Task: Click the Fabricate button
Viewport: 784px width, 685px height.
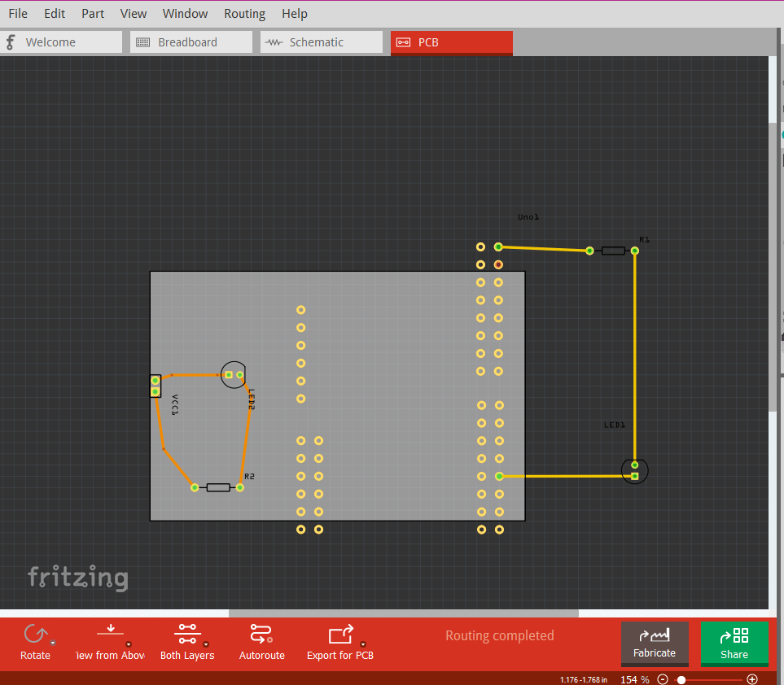Action: click(x=655, y=644)
